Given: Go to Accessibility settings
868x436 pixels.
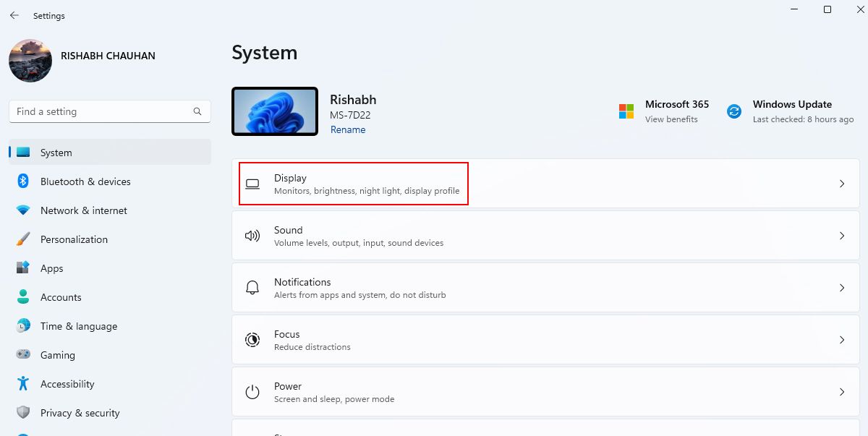Looking at the screenshot, I should pyautogui.click(x=68, y=384).
